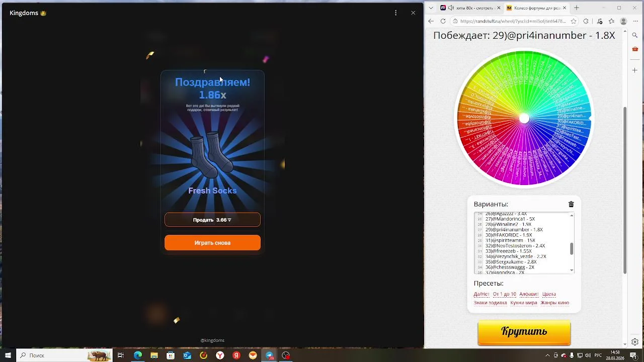This screenshot has height=362, width=644.
Task: Open Microsoft Edge from taskbar
Action: tap(137, 355)
